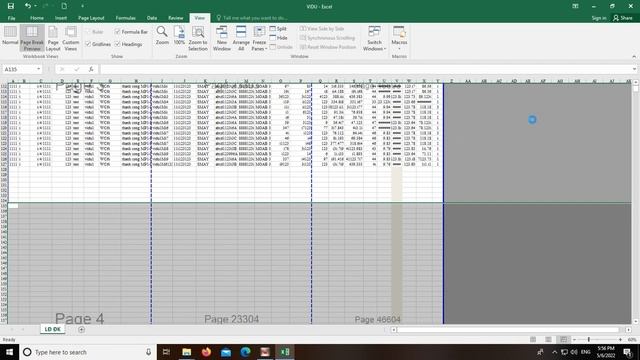Click the Share button
The image size is (640, 360).
(623, 18)
